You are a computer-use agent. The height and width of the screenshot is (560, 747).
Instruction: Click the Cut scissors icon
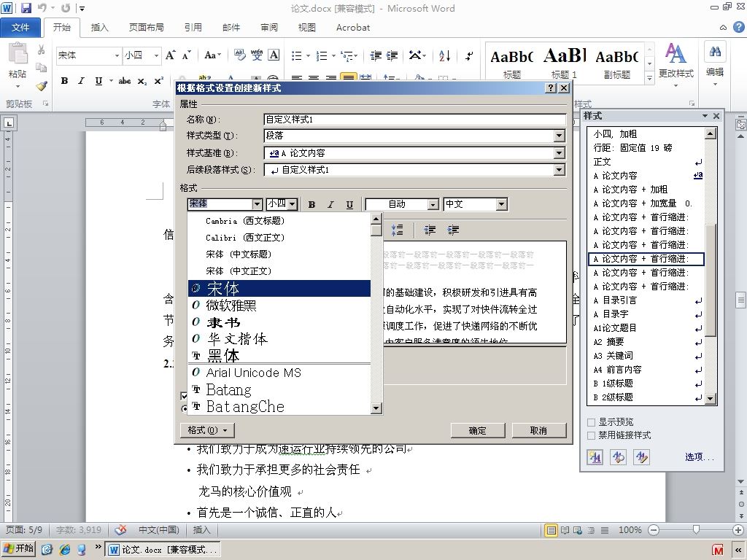pos(42,50)
